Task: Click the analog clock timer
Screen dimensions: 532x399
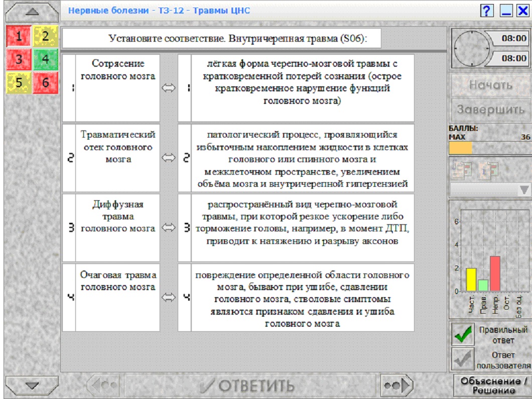Action: [x=472, y=49]
